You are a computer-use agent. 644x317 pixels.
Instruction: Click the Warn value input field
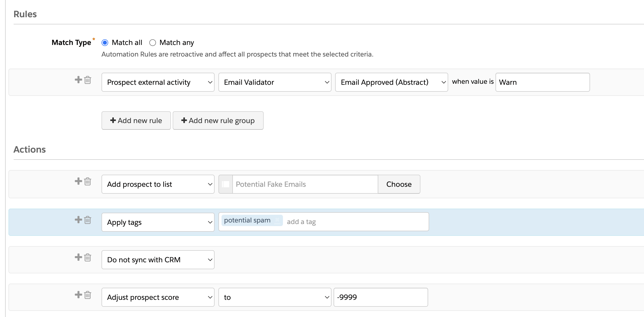pos(542,82)
